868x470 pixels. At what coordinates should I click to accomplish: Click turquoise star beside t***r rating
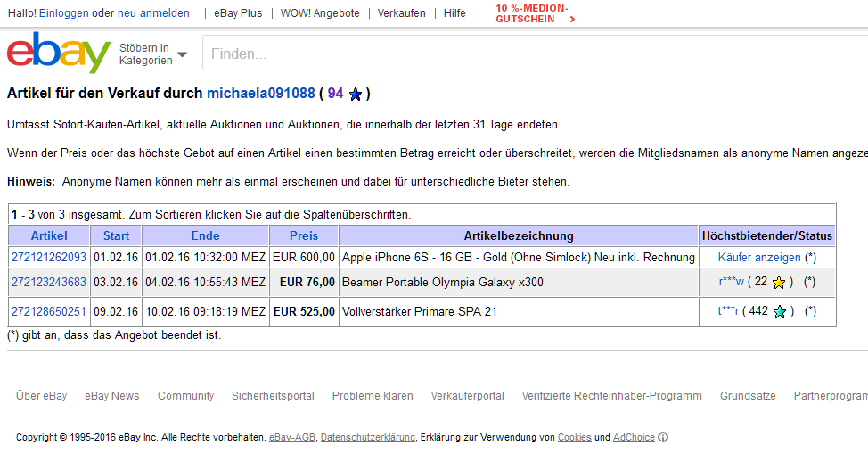(780, 312)
